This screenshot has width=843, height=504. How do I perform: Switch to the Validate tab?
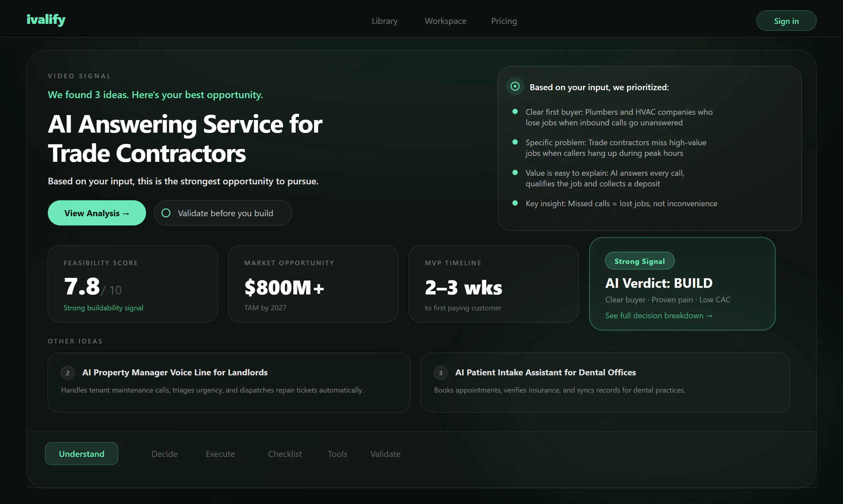point(385,454)
